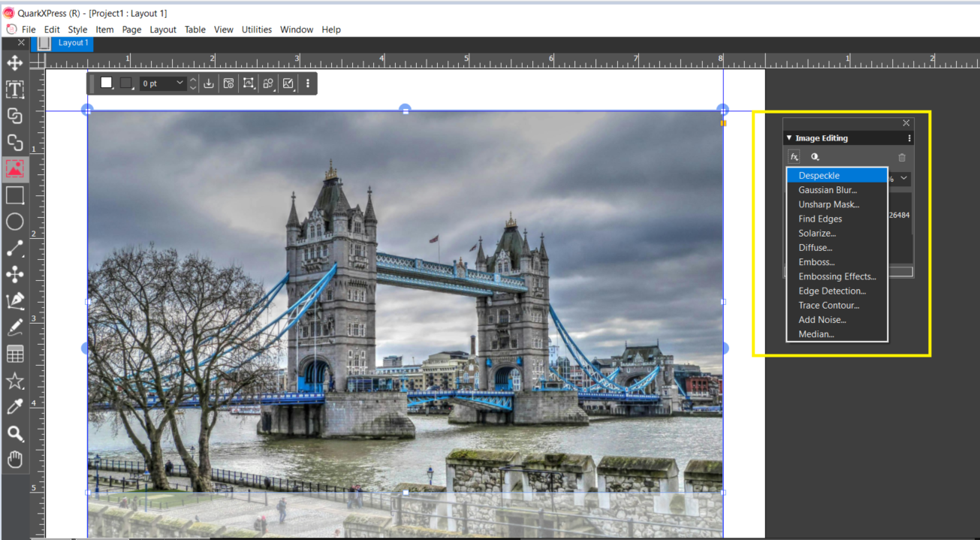Switch to the Layout 1 tab
This screenshot has width=980, height=540.
point(73,43)
